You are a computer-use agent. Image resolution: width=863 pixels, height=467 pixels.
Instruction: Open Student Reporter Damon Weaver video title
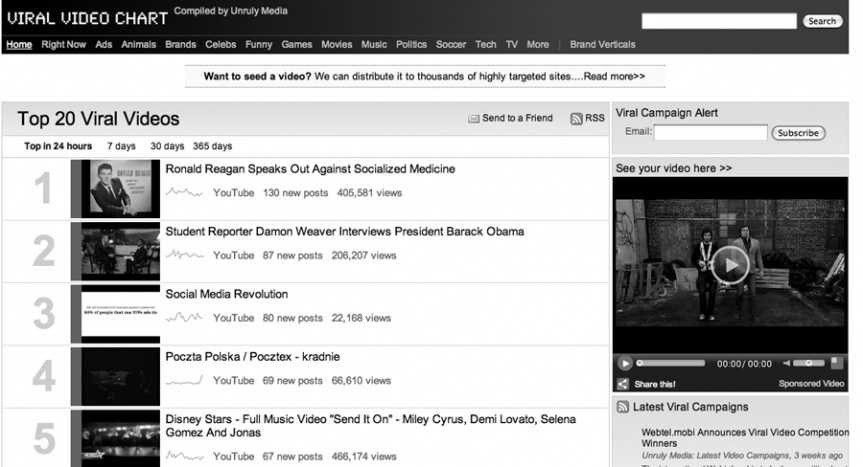coord(345,232)
